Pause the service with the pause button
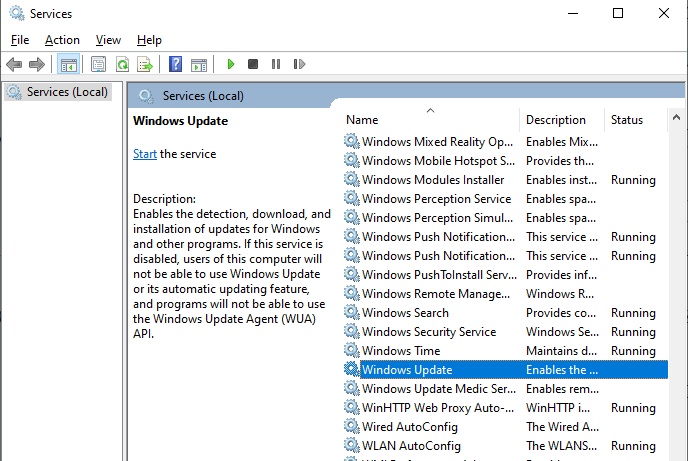 pos(276,64)
